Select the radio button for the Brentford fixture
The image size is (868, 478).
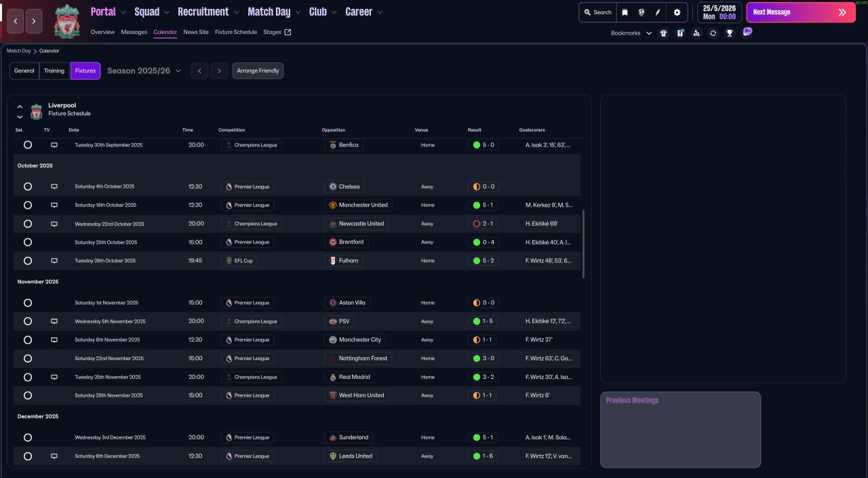click(x=28, y=242)
